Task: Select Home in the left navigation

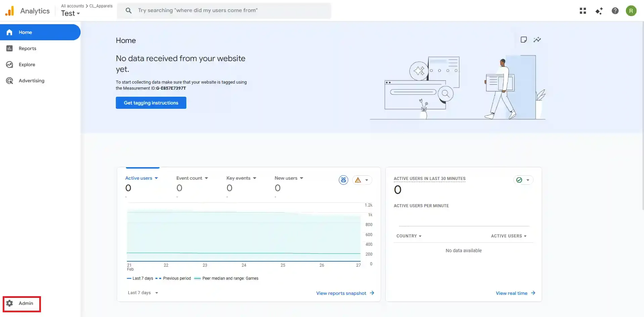Action: click(x=40, y=32)
